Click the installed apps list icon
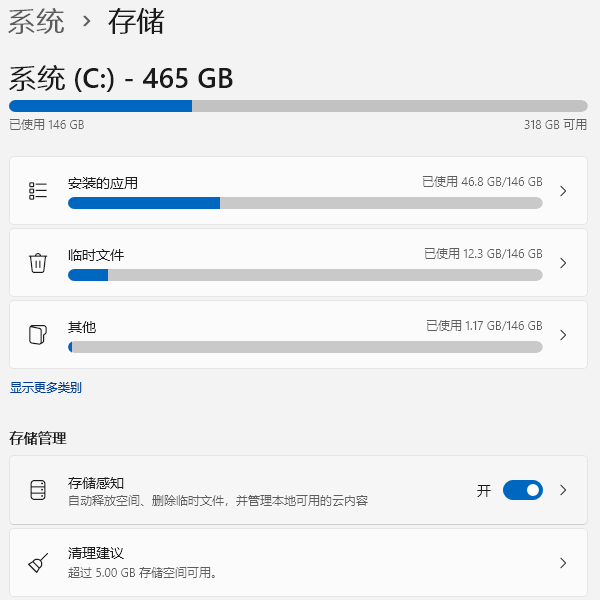The width and height of the screenshot is (600, 600). (38, 191)
